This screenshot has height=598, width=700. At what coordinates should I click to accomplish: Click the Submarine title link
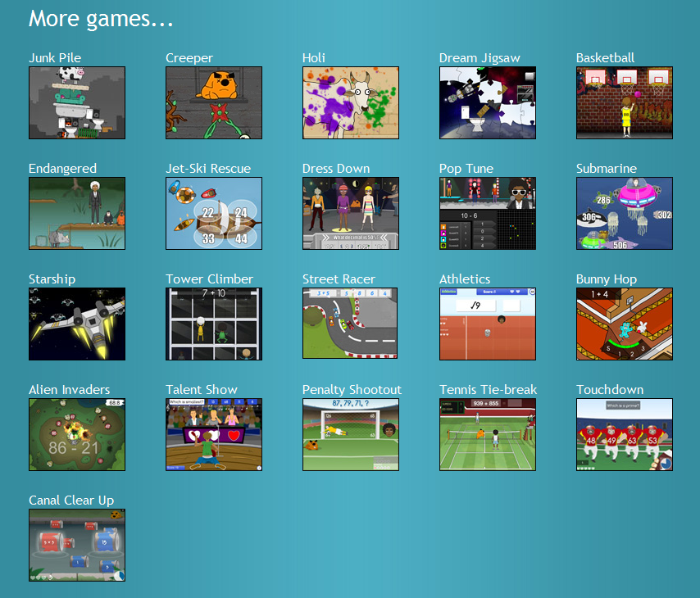point(607,169)
